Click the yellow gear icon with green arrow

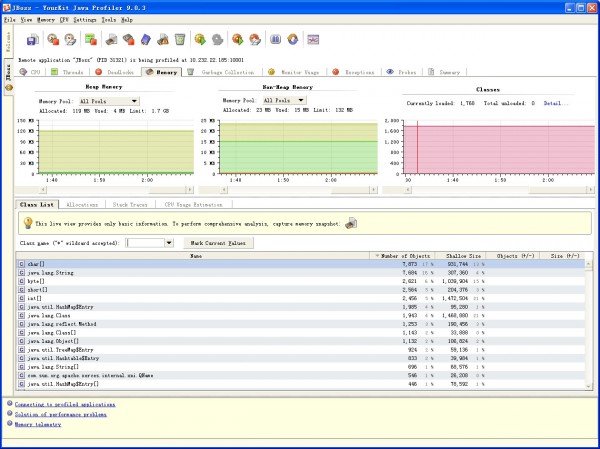coord(200,39)
